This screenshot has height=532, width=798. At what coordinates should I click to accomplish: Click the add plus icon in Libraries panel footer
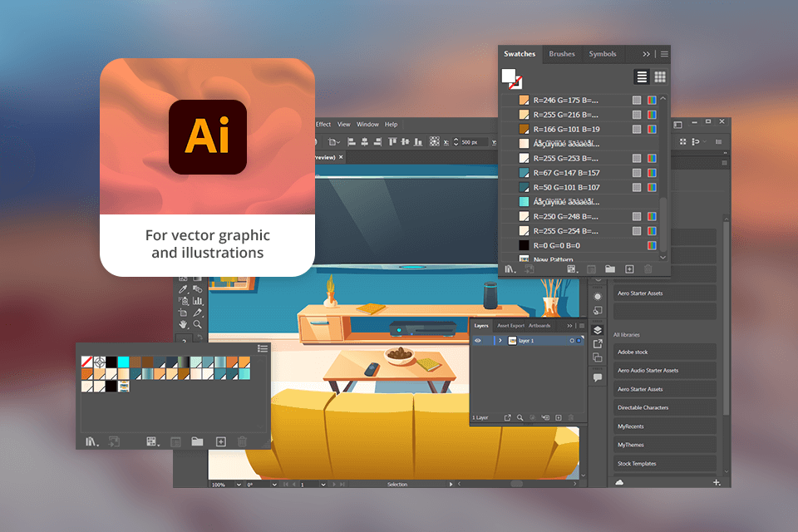(717, 482)
